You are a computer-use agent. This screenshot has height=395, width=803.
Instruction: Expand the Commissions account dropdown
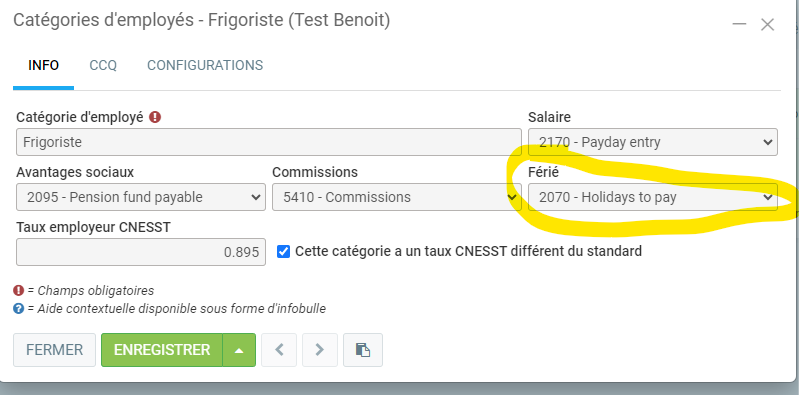point(397,197)
